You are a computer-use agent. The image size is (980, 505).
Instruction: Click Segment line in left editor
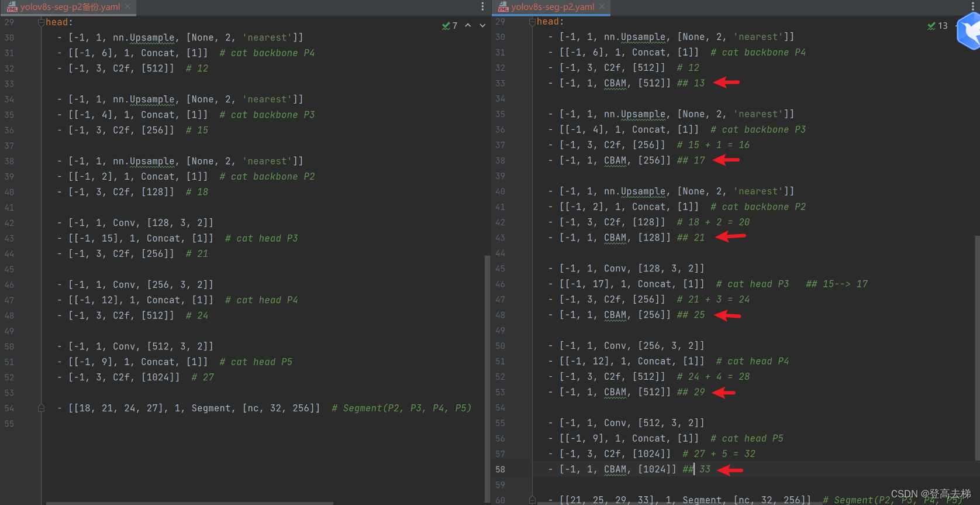(264, 408)
